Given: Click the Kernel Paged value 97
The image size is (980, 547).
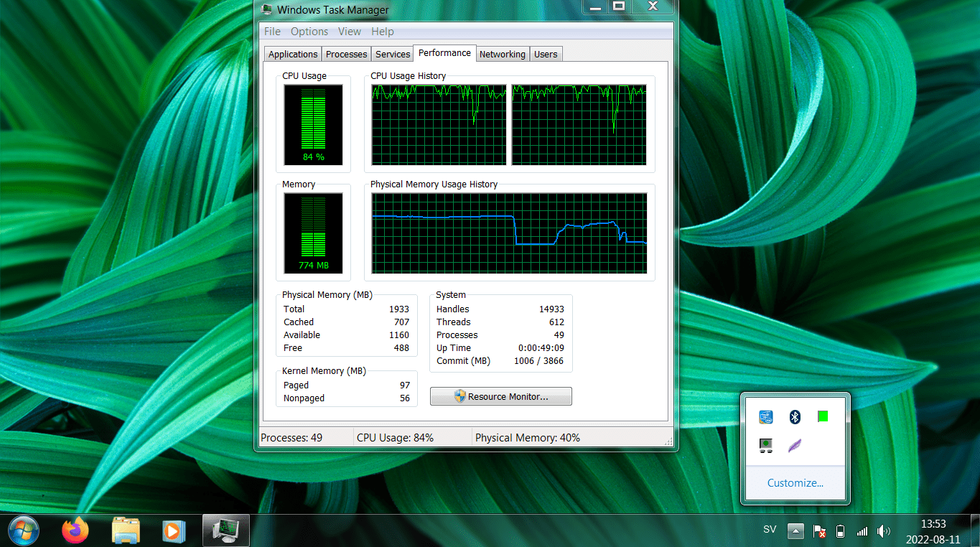Looking at the screenshot, I should point(405,385).
